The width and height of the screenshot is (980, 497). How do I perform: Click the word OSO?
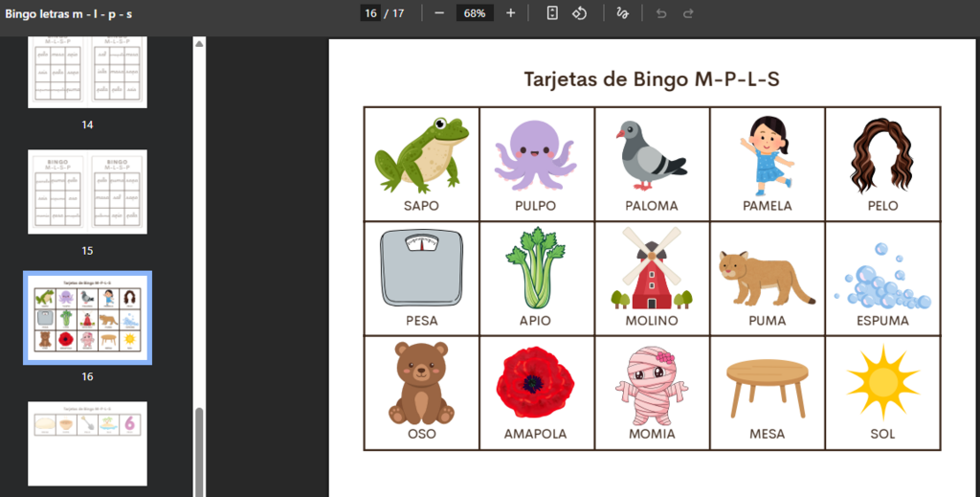point(421,434)
